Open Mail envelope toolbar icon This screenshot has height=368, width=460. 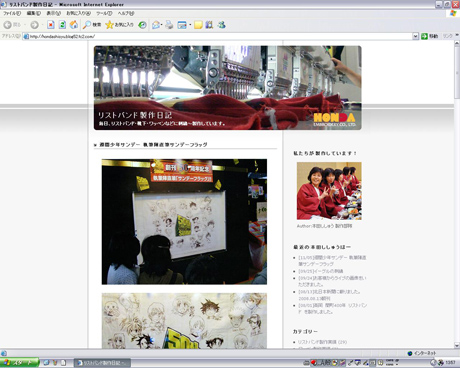(156, 25)
